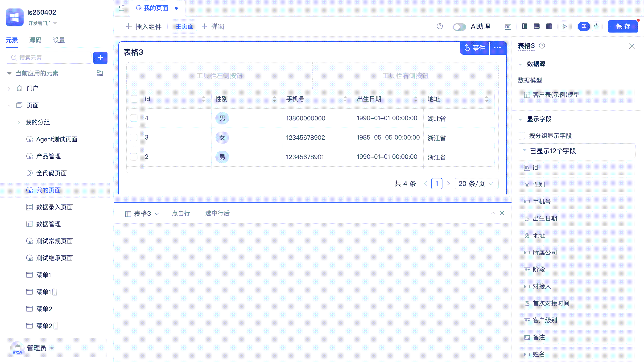Toggle the bottom panel layout icon
Image resolution: width=644 pixels, height=362 pixels.
coord(537,26)
